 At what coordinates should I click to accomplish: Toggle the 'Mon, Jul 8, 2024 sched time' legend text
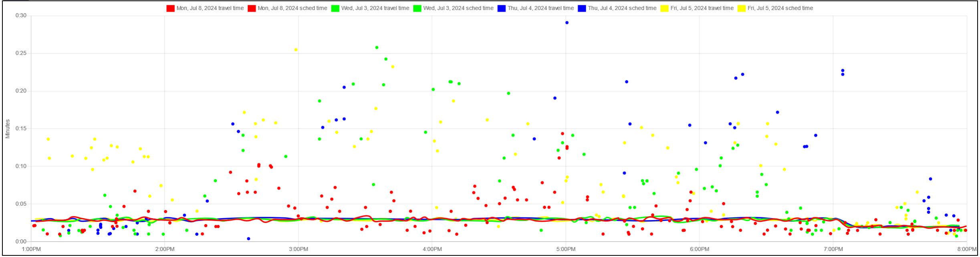coord(292,8)
